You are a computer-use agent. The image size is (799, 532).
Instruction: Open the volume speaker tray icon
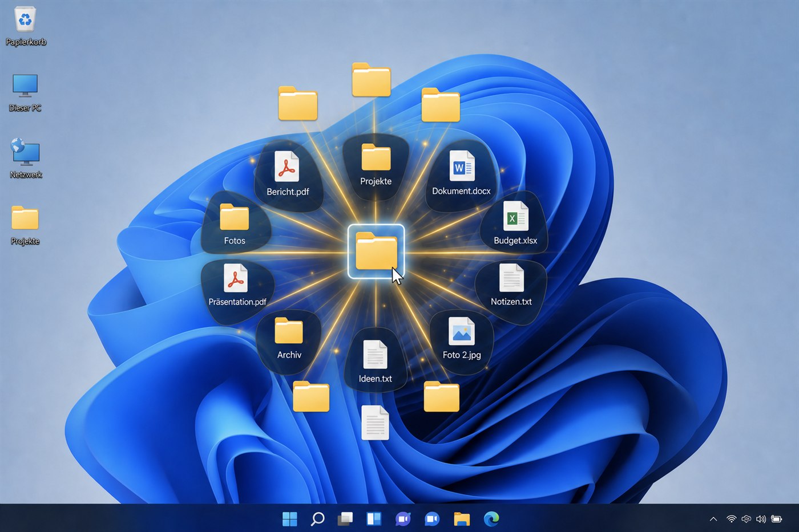point(761,519)
